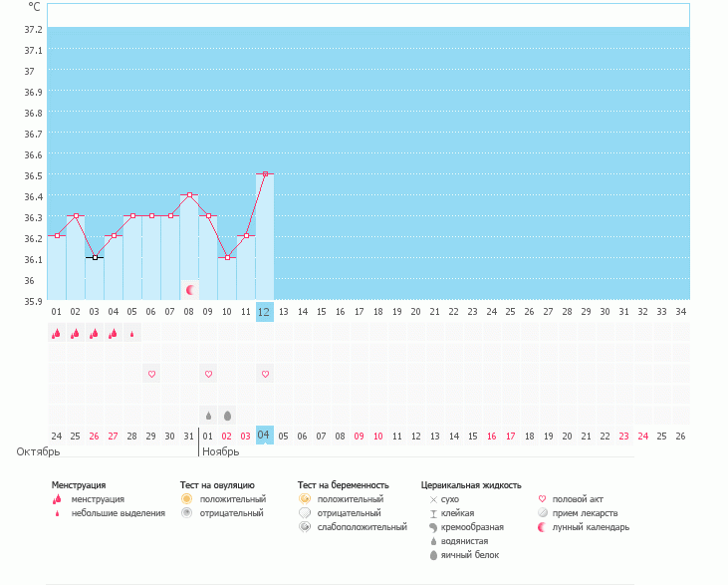Click the highlighted cycle day 12 cell

tap(264, 311)
